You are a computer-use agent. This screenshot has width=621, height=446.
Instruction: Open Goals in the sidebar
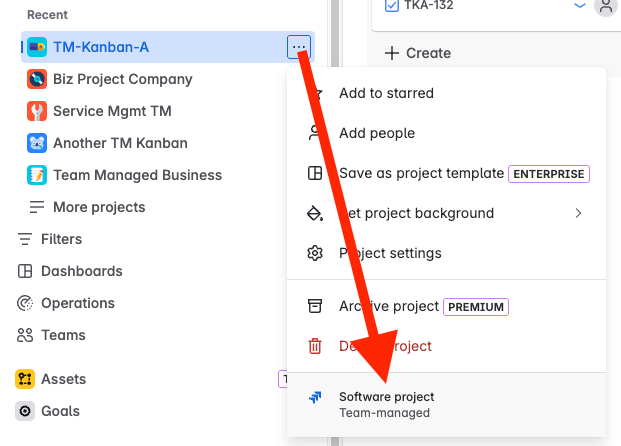pyautogui.click(x=61, y=411)
